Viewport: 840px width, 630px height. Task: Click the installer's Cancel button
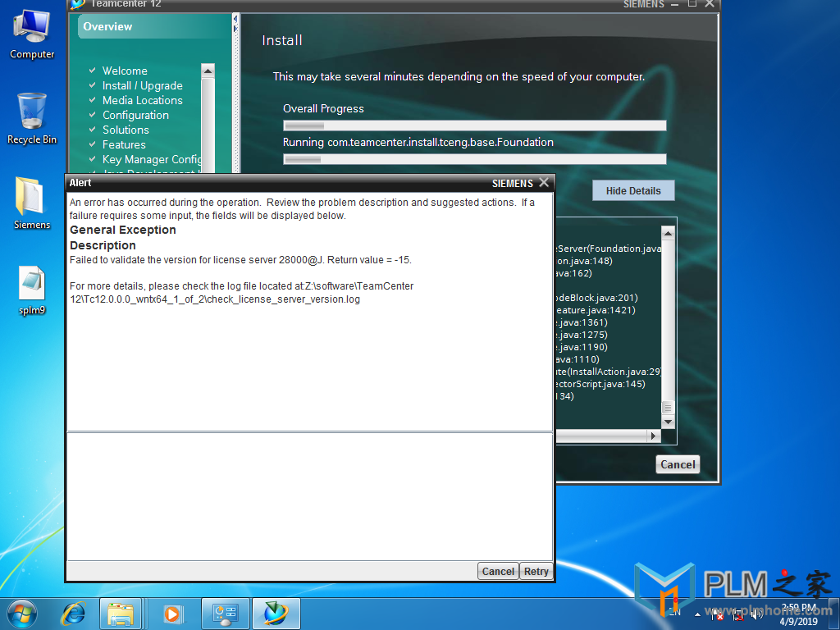click(x=678, y=464)
